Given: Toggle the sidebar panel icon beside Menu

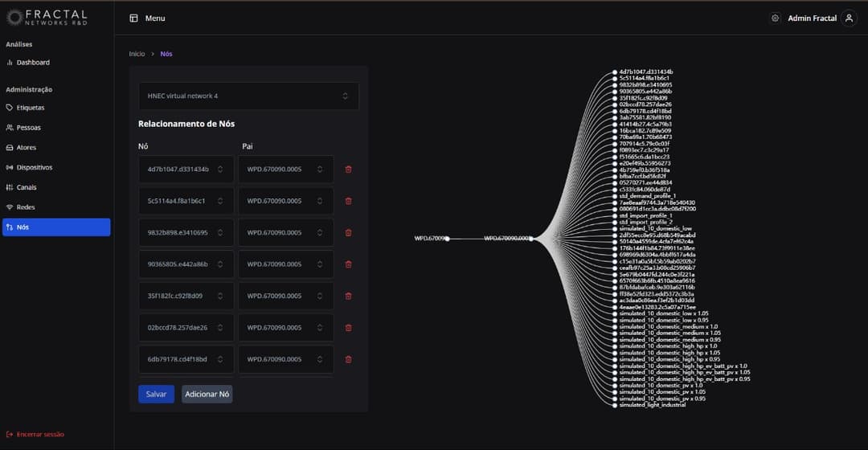Looking at the screenshot, I should point(133,18).
